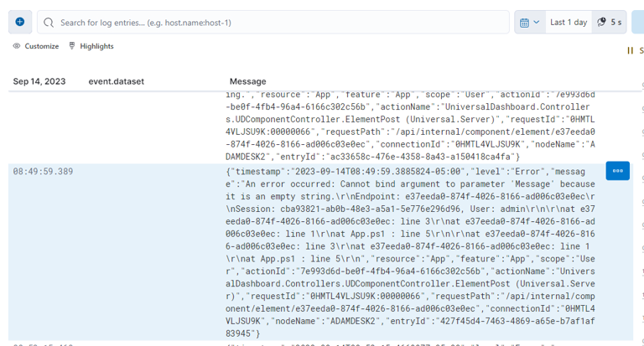Viewport: 644px width, 346px height.
Task: Click the Message column header
Action: (247, 81)
